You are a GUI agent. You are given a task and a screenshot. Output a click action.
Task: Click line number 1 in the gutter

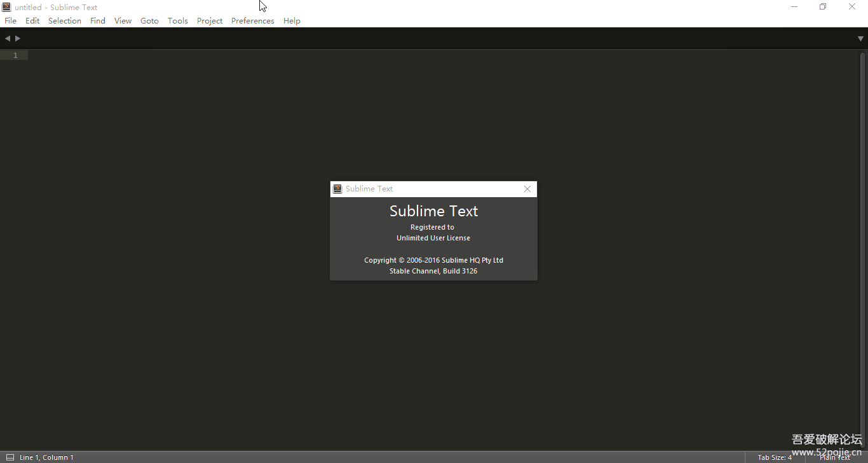[15, 55]
